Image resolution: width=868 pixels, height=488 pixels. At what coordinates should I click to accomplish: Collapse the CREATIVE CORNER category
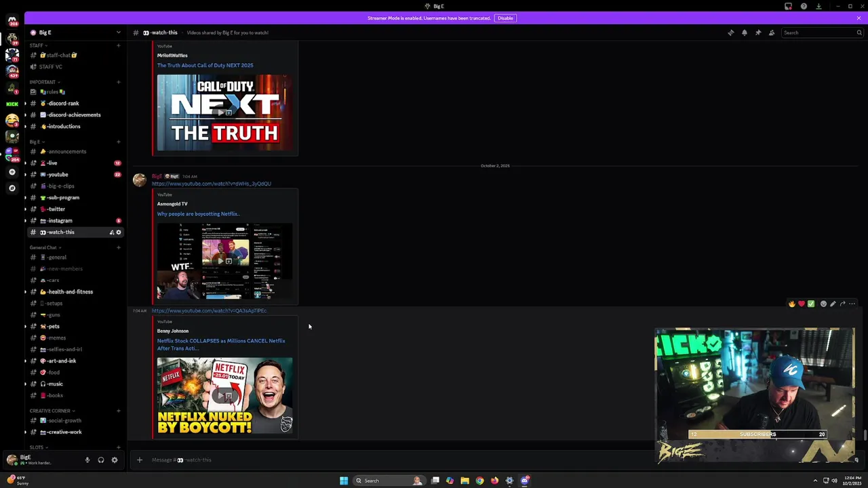pos(52,411)
